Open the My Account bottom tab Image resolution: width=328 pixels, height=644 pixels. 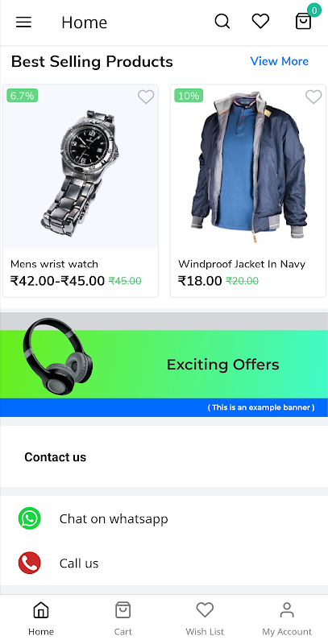point(287,618)
